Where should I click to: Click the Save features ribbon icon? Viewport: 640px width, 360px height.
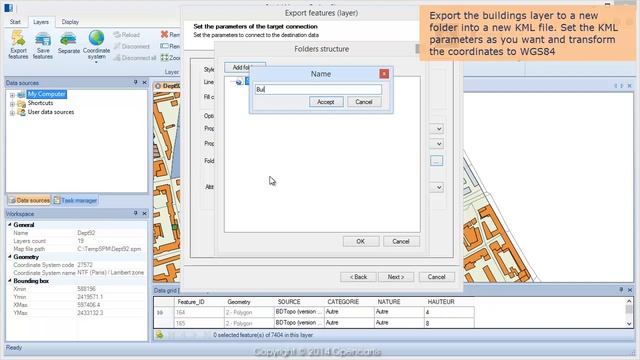(x=43, y=45)
